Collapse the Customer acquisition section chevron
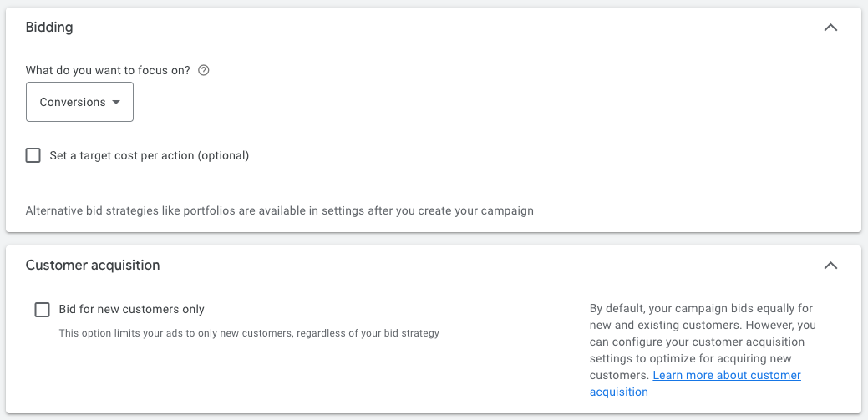This screenshot has width=868, height=420. click(830, 266)
